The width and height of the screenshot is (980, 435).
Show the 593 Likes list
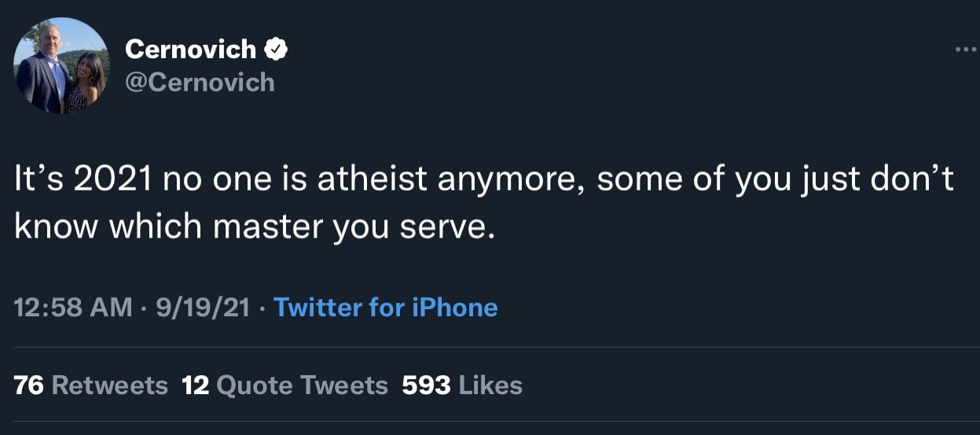click(x=462, y=385)
